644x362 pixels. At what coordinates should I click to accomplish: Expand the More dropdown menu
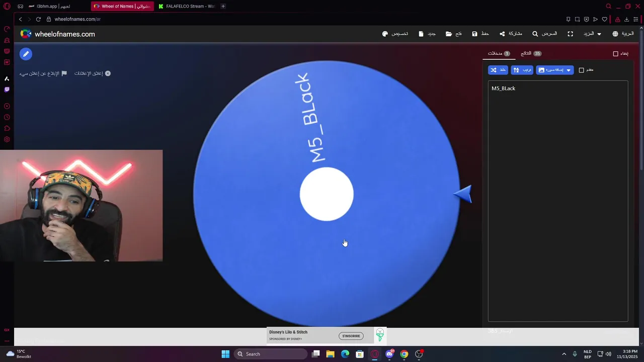pyautogui.click(x=592, y=34)
